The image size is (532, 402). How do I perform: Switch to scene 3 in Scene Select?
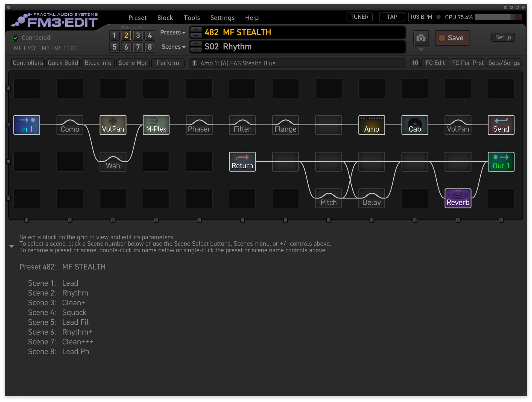click(138, 35)
